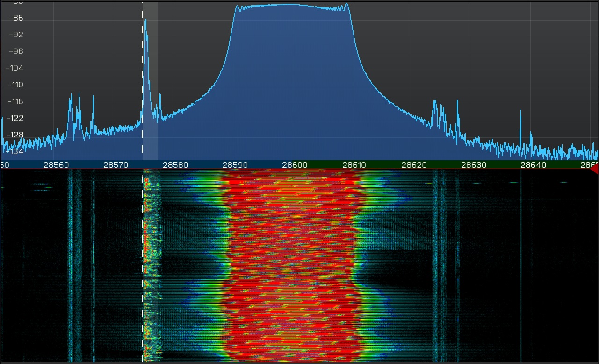Click the 28560 frequency label
Screen dimensions: 599x364
click(54, 165)
